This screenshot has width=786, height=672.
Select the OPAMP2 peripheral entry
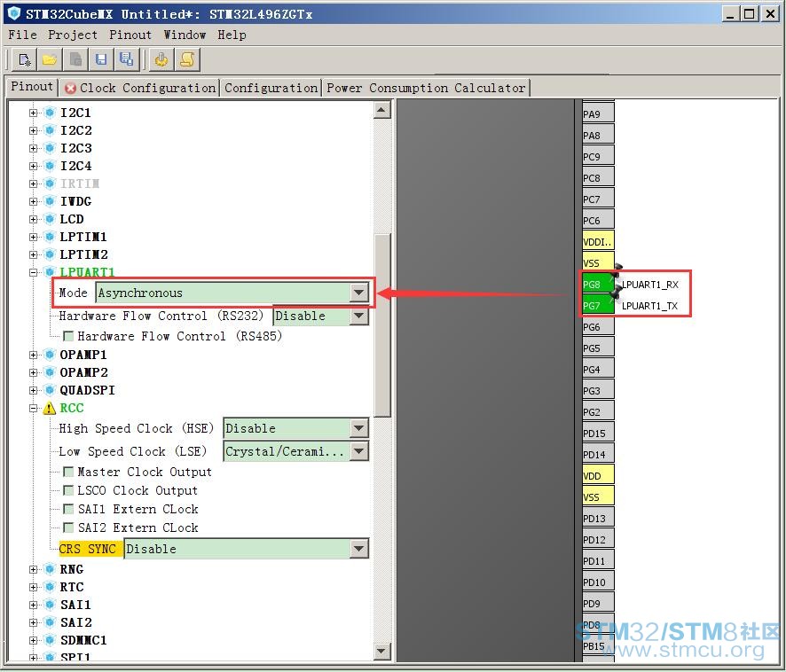(x=83, y=372)
